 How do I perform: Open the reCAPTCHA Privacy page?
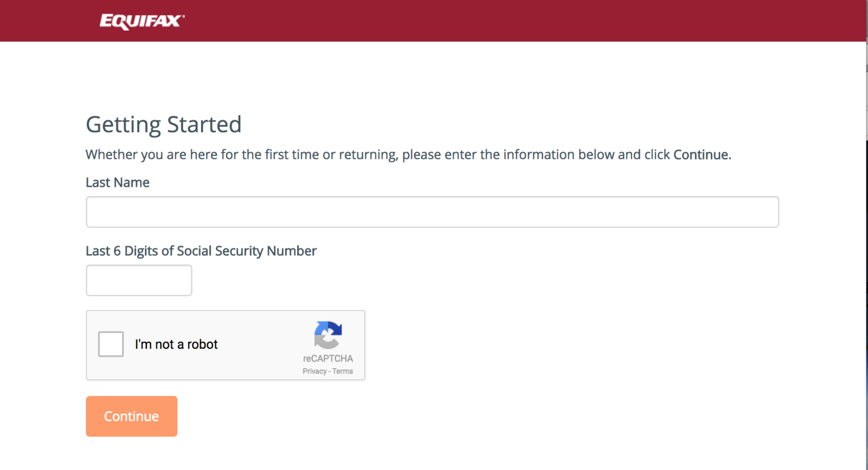[314, 371]
